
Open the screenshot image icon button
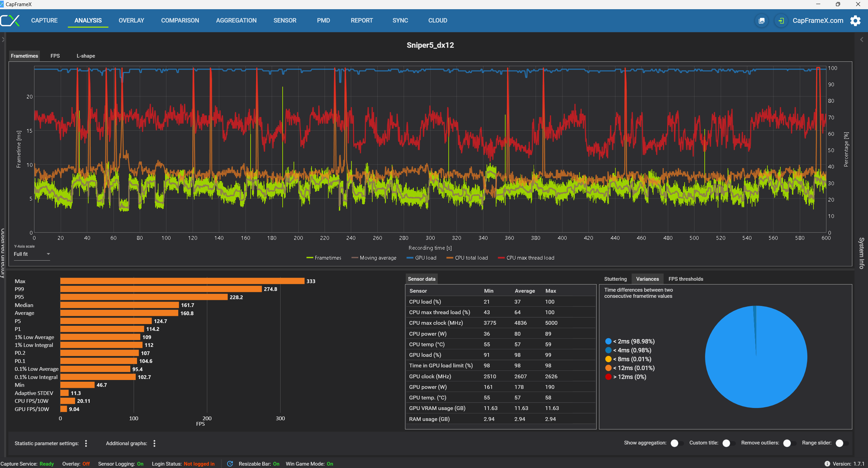click(761, 21)
